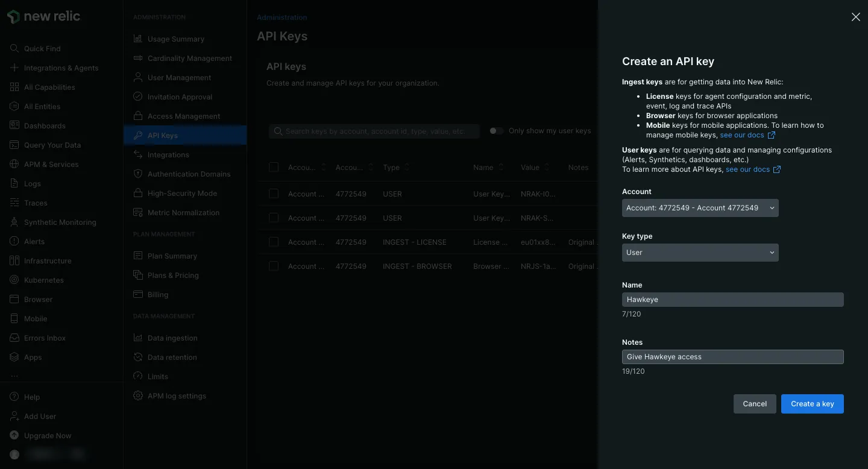Open Kubernetes icon in sidebar

pyautogui.click(x=14, y=280)
